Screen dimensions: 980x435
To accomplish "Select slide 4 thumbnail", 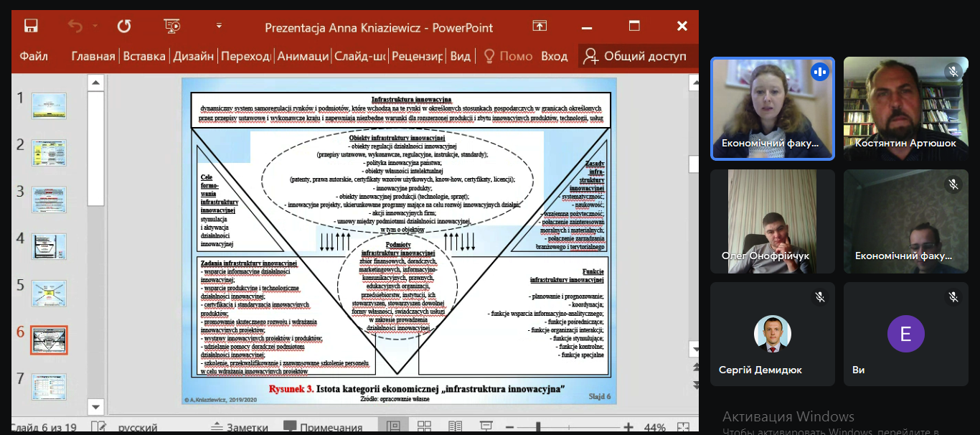I will pyautogui.click(x=50, y=246).
